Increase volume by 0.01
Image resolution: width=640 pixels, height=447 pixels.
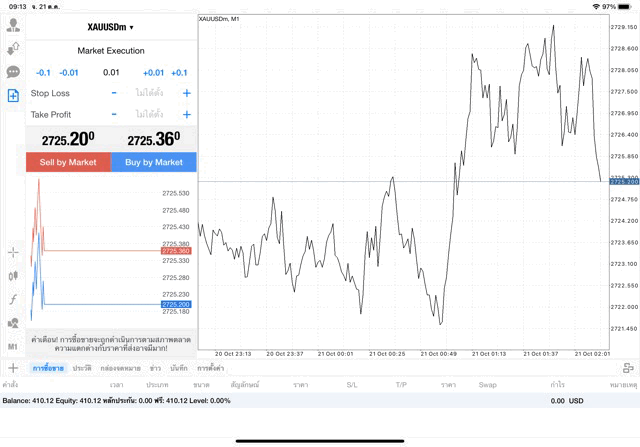pyautogui.click(x=153, y=72)
